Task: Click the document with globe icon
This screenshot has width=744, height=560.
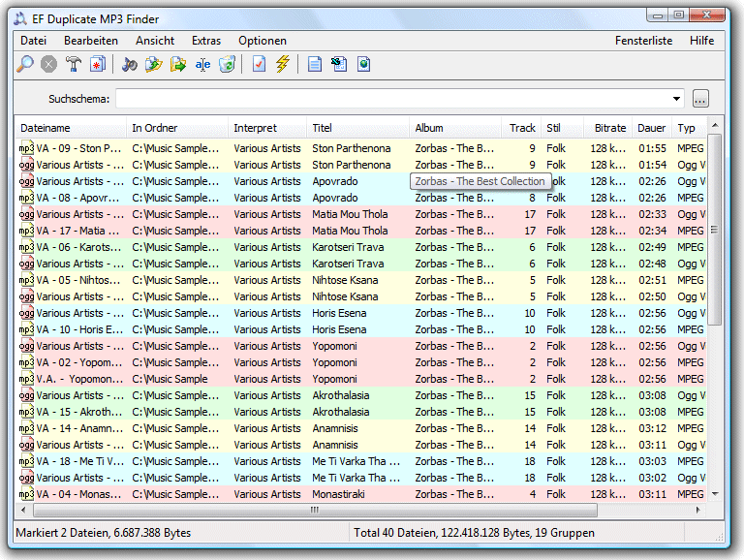Action: tap(363, 65)
